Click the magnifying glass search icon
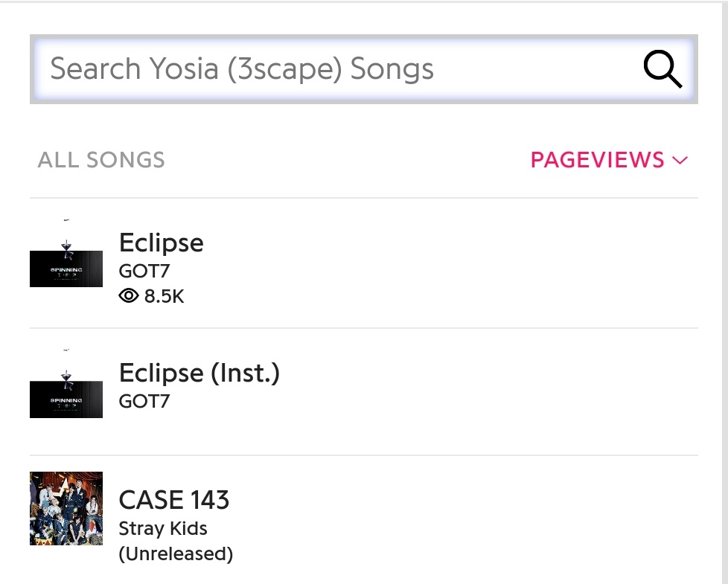 (662, 70)
